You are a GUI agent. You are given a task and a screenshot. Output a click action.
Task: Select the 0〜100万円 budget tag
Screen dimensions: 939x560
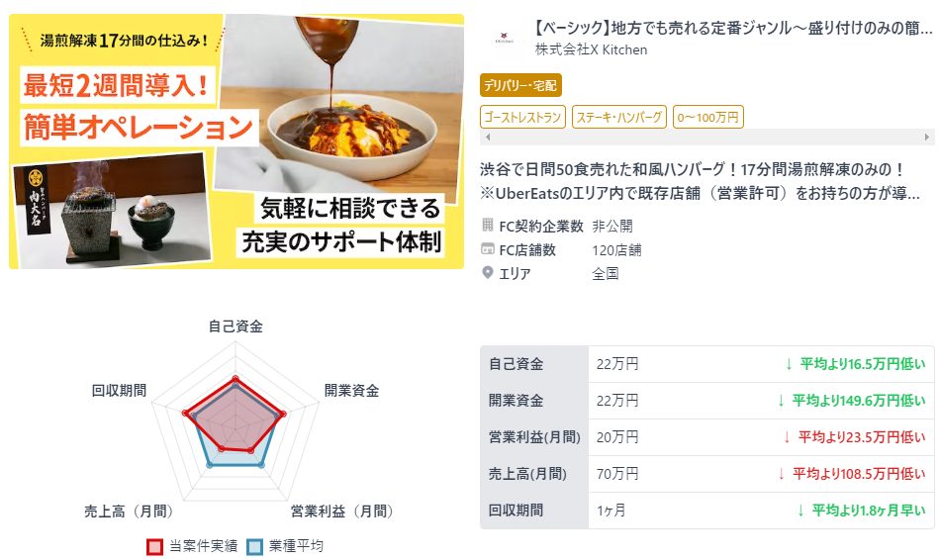tap(707, 117)
